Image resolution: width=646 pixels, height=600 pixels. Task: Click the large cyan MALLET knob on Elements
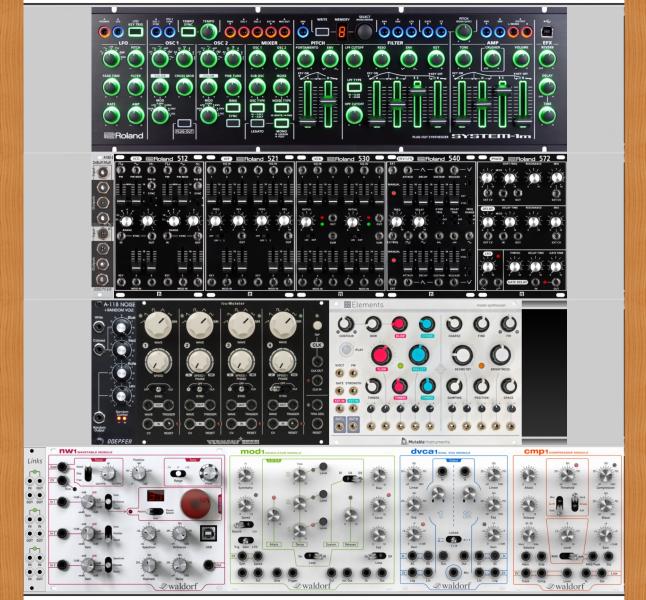pos(419,355)
